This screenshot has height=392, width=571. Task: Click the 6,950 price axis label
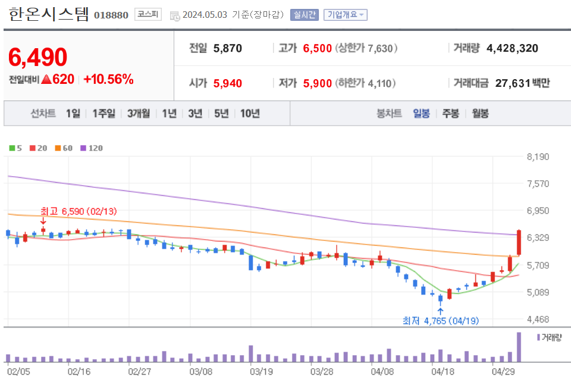538,211
